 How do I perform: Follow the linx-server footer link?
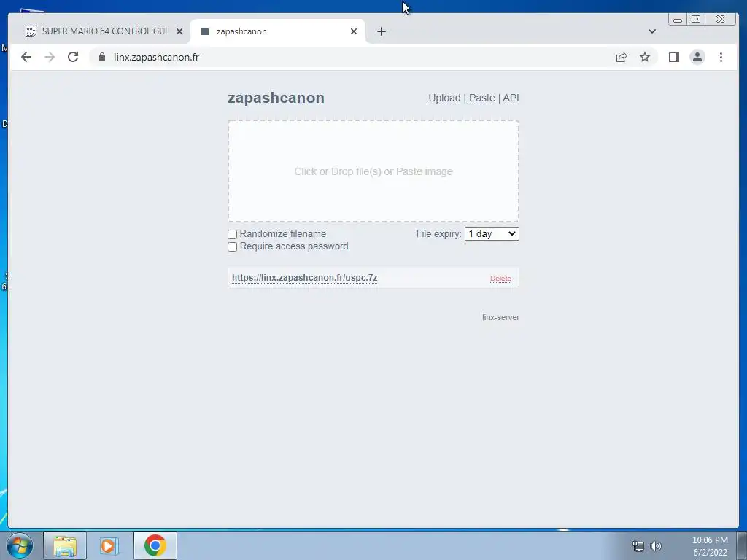(500, 317)
